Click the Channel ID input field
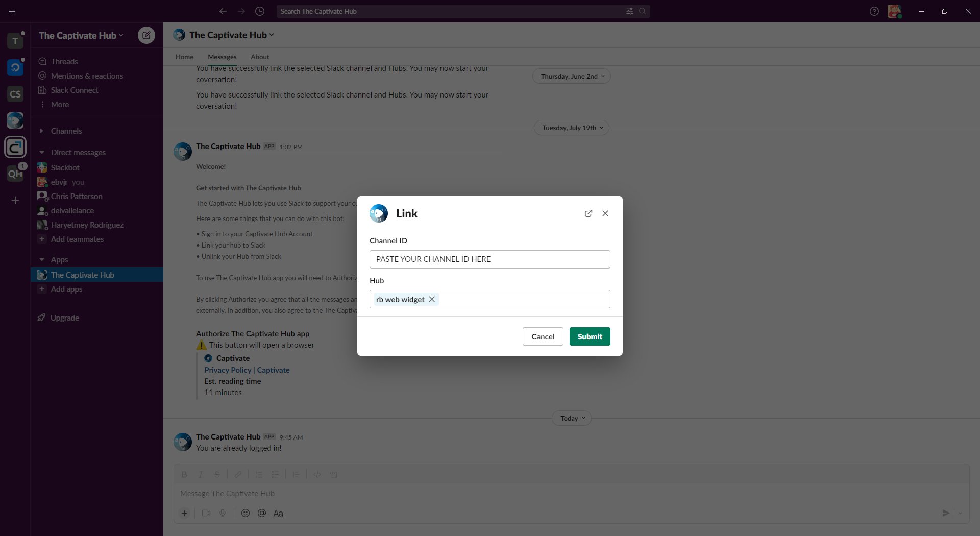 click(489, 259)
